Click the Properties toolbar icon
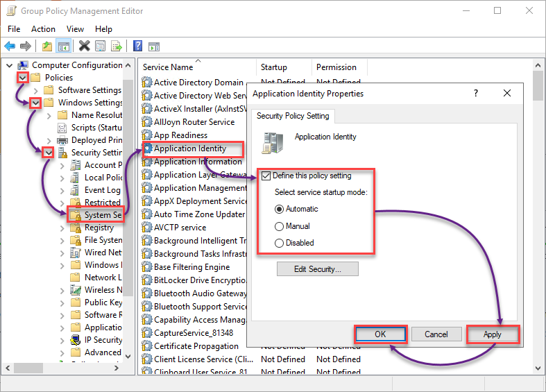 (x=101, y=46)
